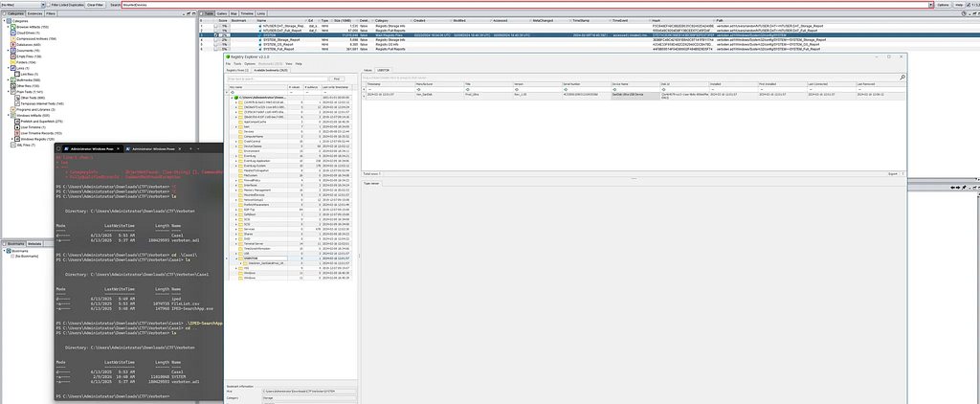Expand the Windows Registry category node
The image size is (980, 404).
(x=11, y=139)
